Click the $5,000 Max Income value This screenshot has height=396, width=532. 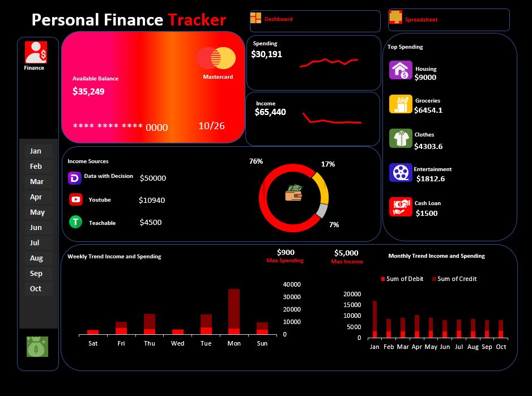pyautogui.click(x=346, y=253)
